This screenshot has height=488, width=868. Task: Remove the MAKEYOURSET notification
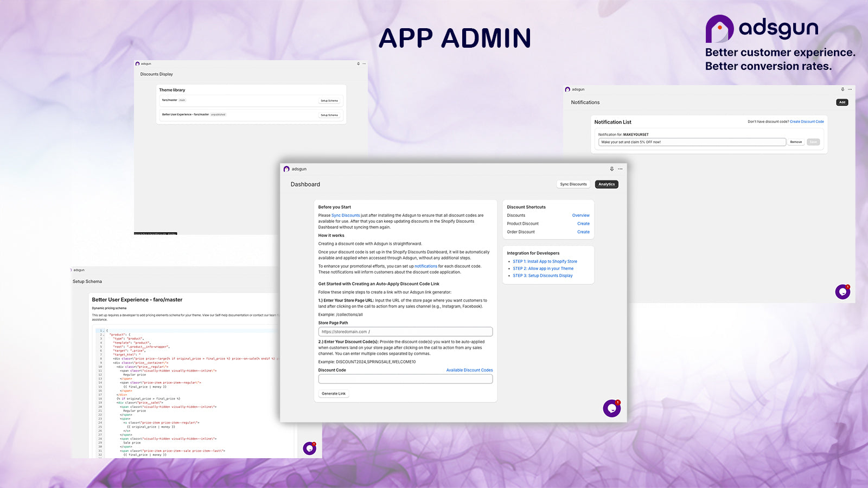click(x=796, y=142)
